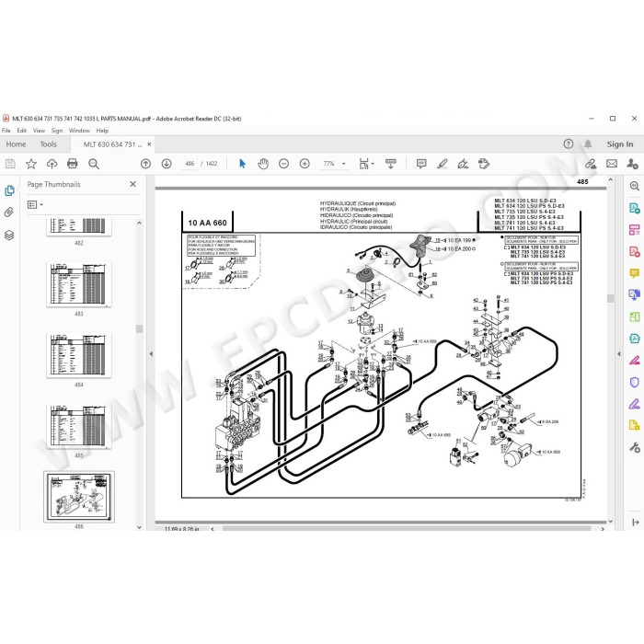Add a comment note icon
This screenshot has height=644, width=644.
pos(421,164)
